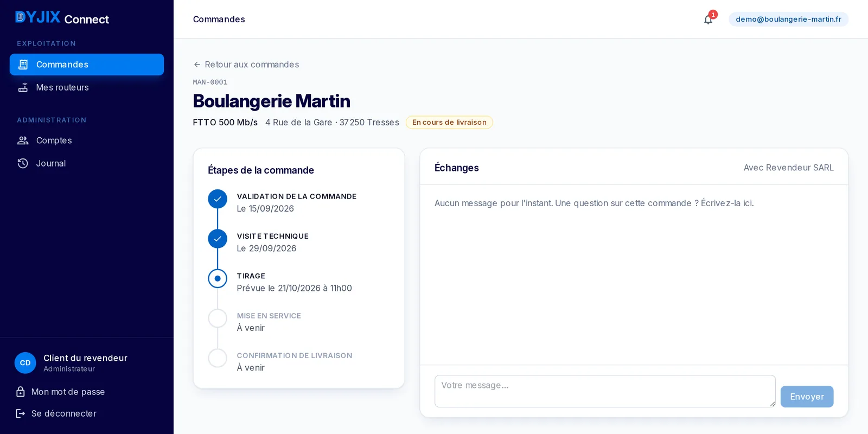Click the date Le 15/09/2026
The height and width of the screenshot is (434, 868).
pos(265,209)
